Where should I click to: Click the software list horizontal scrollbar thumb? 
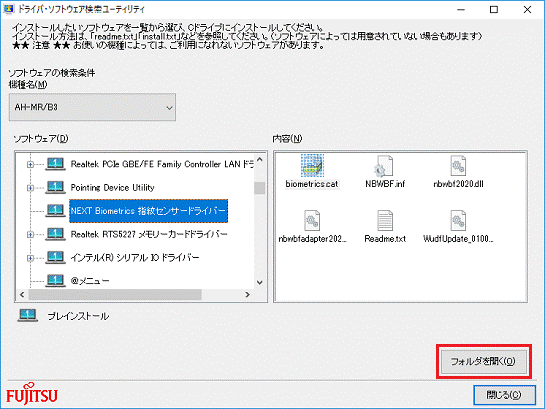115,295
